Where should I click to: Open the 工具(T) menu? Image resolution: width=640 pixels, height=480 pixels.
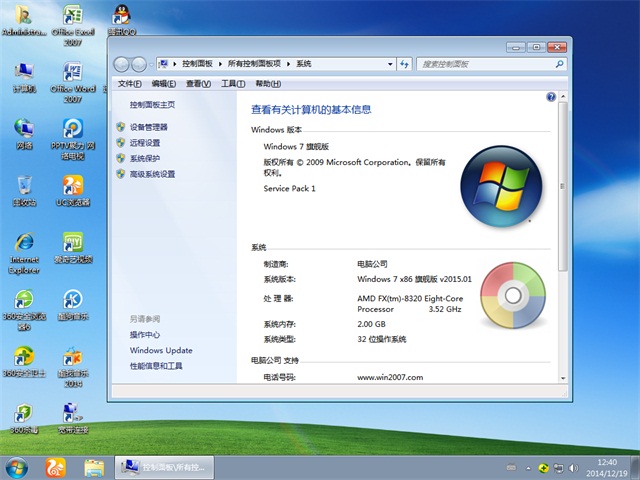(x=232, y=84)
